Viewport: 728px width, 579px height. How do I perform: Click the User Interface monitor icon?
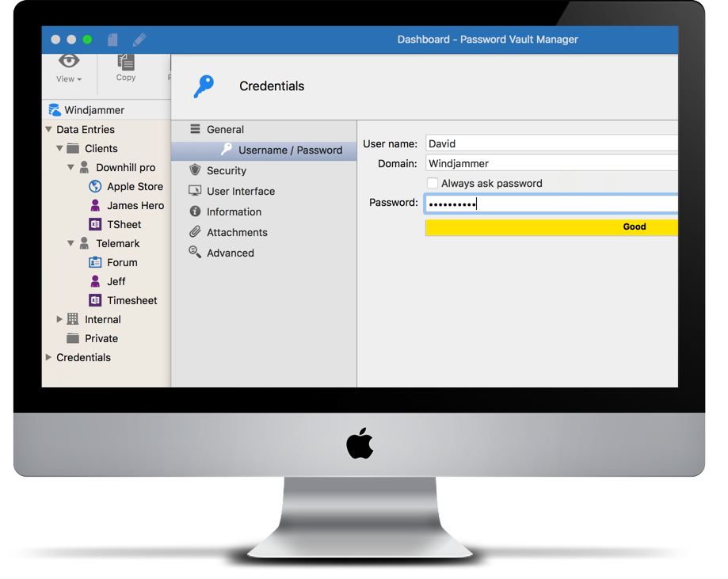tap(195, 190)
